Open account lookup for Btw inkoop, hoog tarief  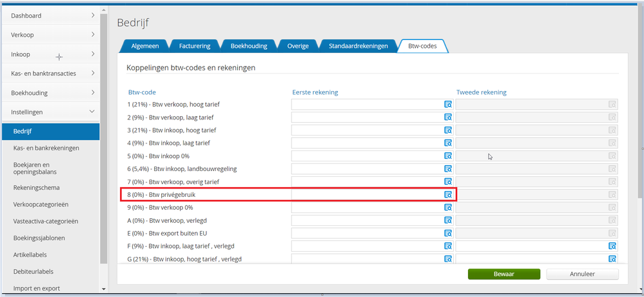(x=447, y=130)
